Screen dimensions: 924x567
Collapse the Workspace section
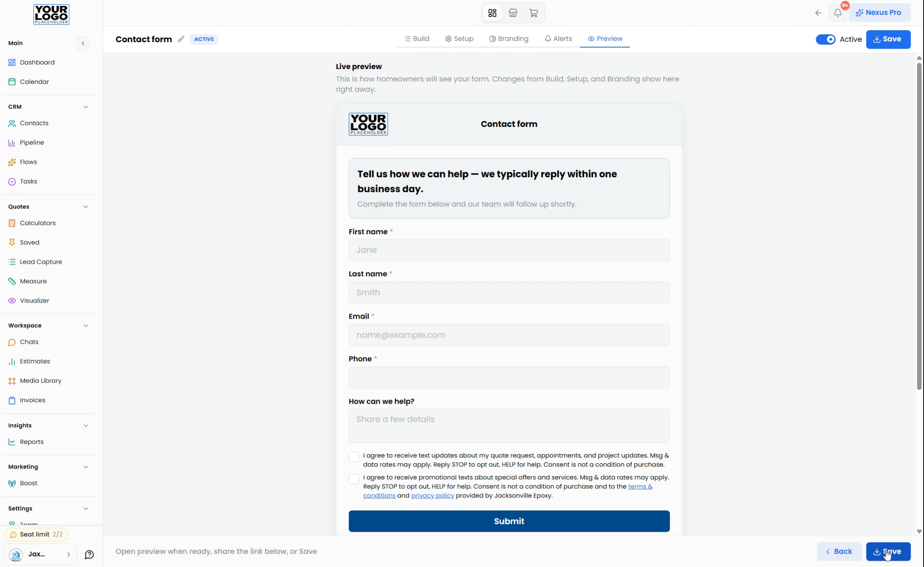click(x=86, y=326)
